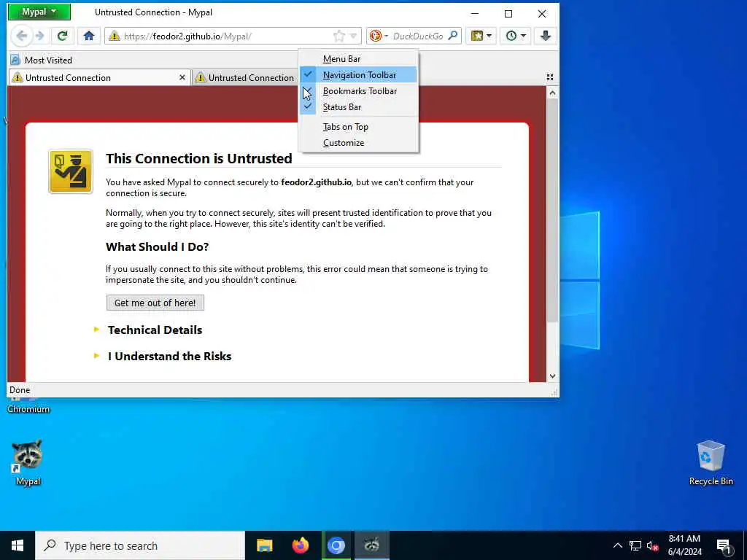The image size is (747, 560).
Task: Click the warning icon in address bar
Action: pos(114,36)
